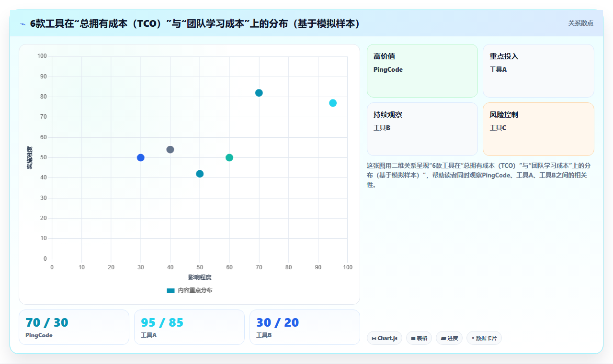This screenshot has width=613, height=364.
Task: Click the green scatter point at x=60
Action: click(229, 157)
